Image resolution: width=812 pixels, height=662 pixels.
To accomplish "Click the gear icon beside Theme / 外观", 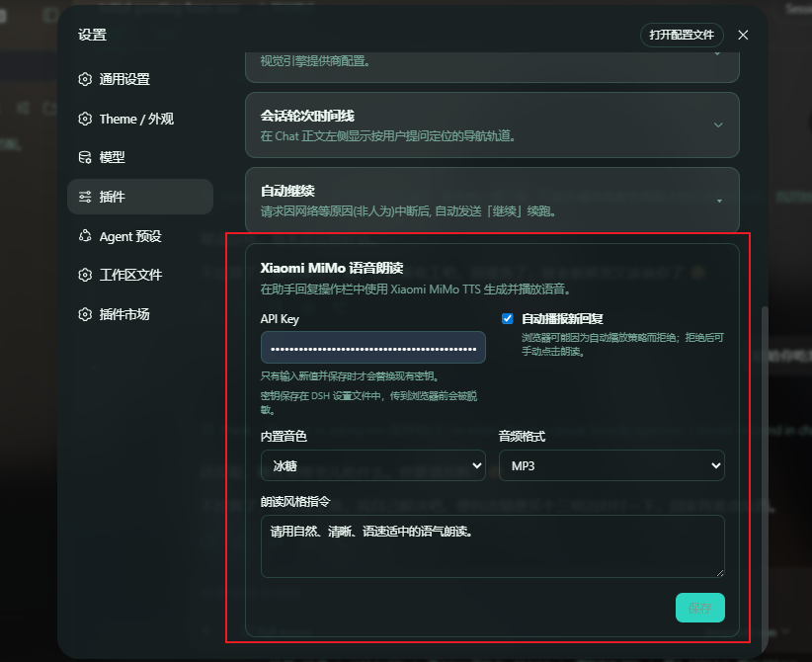I will tap(85, 119).
